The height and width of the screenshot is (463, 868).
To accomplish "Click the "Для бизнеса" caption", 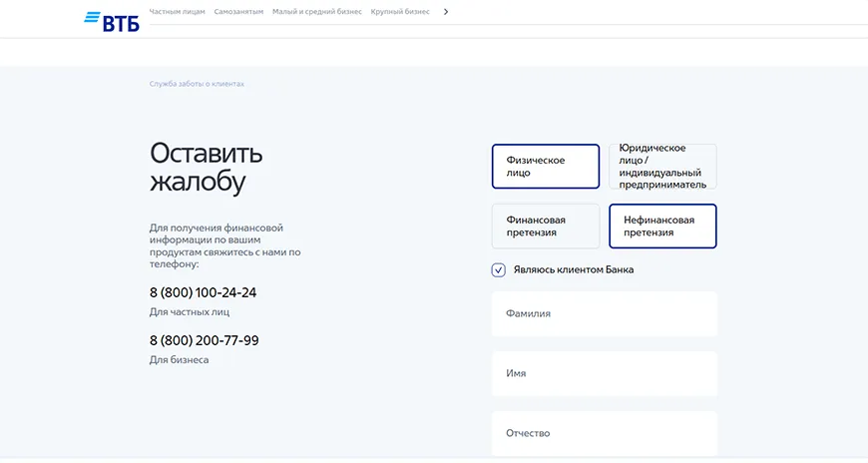I will coord(180,359).
